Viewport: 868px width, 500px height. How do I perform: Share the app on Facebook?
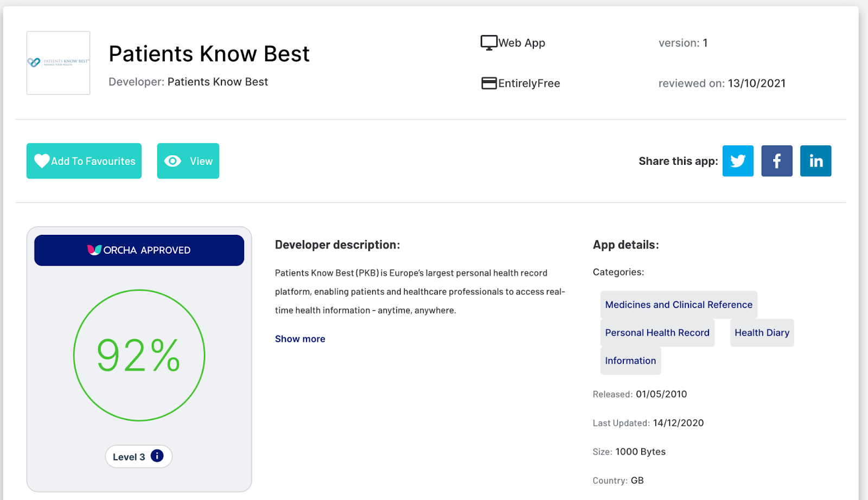point(777,161)
